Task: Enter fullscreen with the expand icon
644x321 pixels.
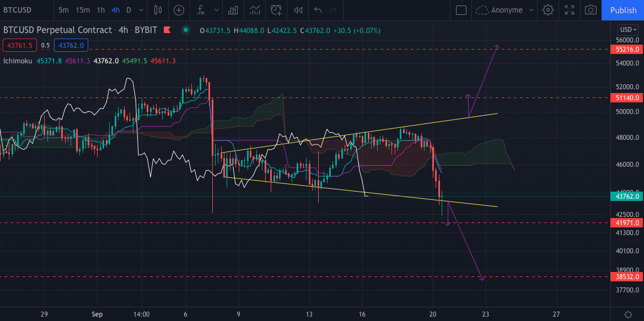Action: click(569, 10)
